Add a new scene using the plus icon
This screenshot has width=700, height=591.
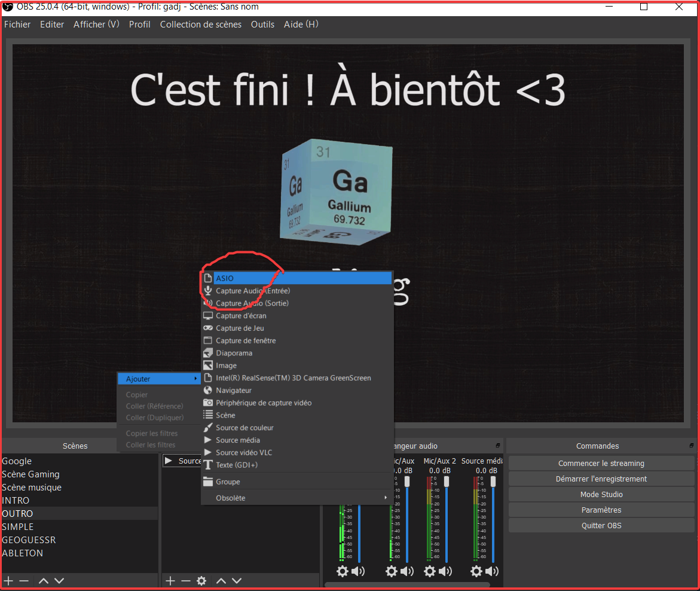click(8, 580)
